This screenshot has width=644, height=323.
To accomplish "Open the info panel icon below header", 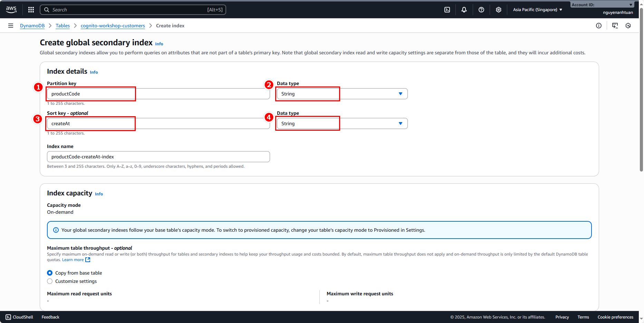I will (x=598, y=26).
